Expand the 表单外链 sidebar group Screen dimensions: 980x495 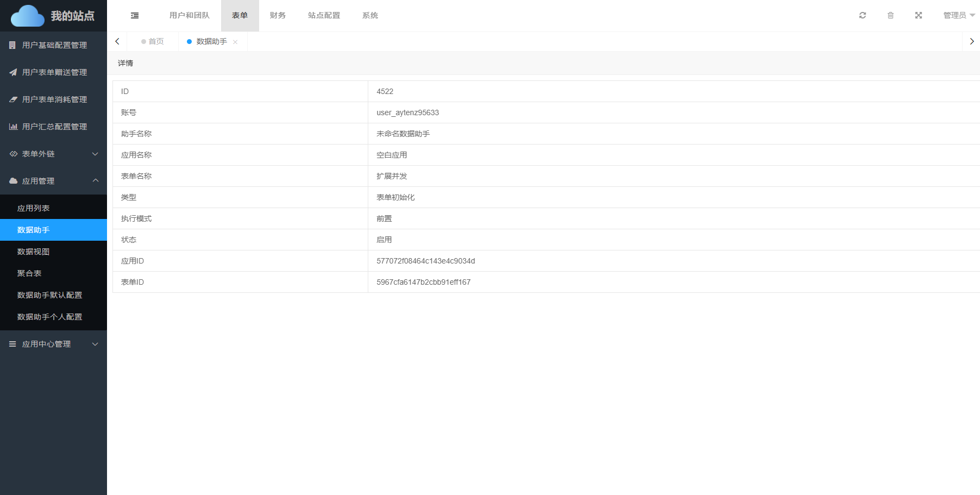click(x=53, y=154)
